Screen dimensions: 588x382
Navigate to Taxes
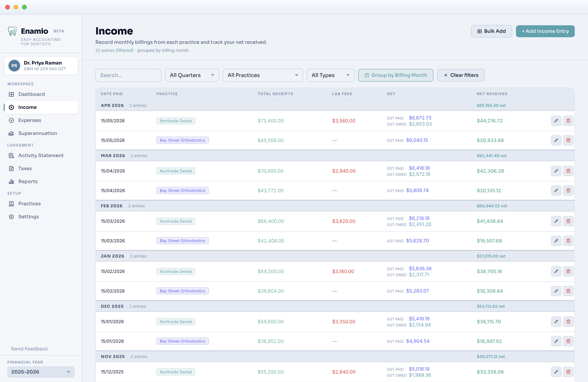(x=41, y=168)
